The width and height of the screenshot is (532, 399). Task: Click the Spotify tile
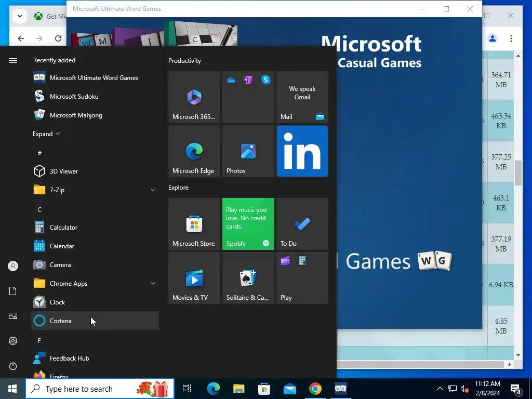tap(248, 224)
